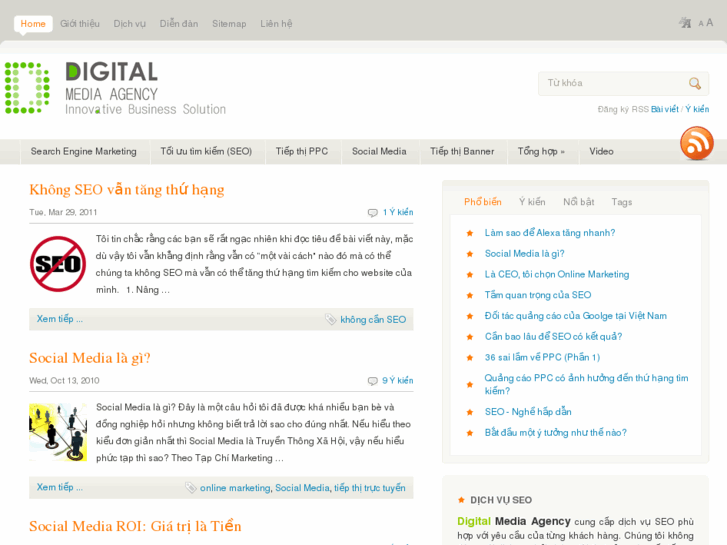Open the Tags tab in sidebar

point(621,202)
